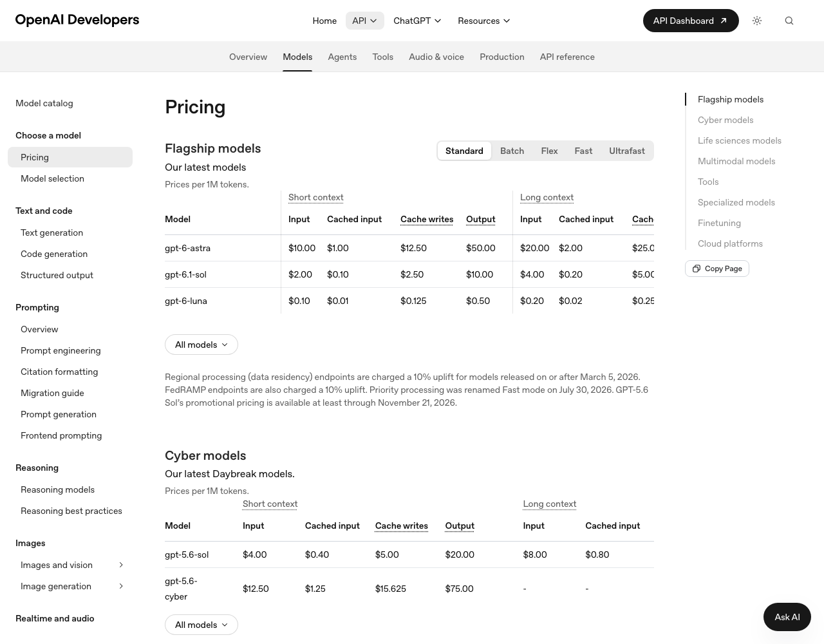Click the OpenAI Developers logo
Screen dimensions: 824x644
[x=77, y=20]
